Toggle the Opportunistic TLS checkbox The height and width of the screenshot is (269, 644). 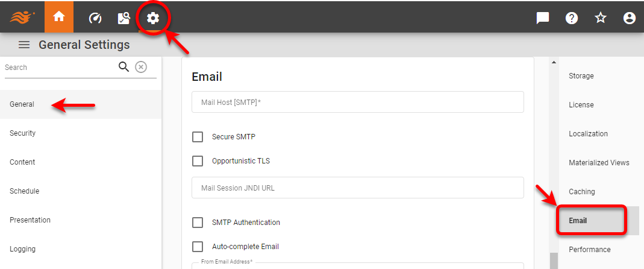pos(198,161)
